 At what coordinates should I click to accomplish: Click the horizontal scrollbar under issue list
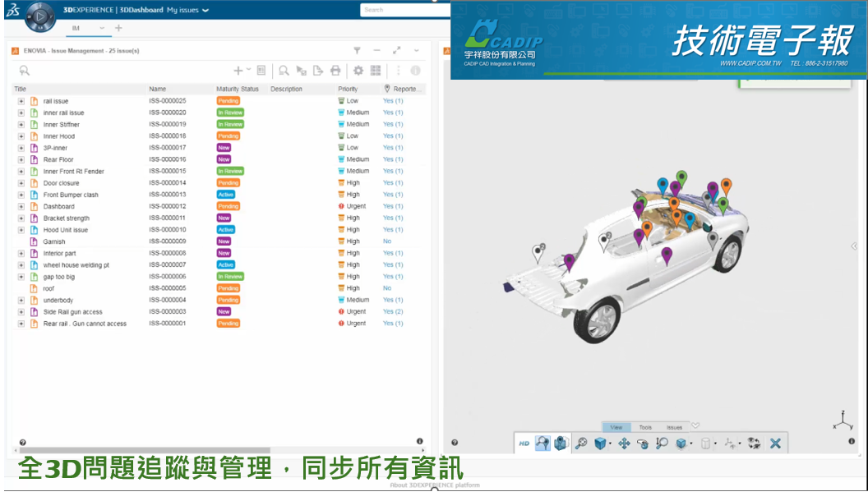145,451
